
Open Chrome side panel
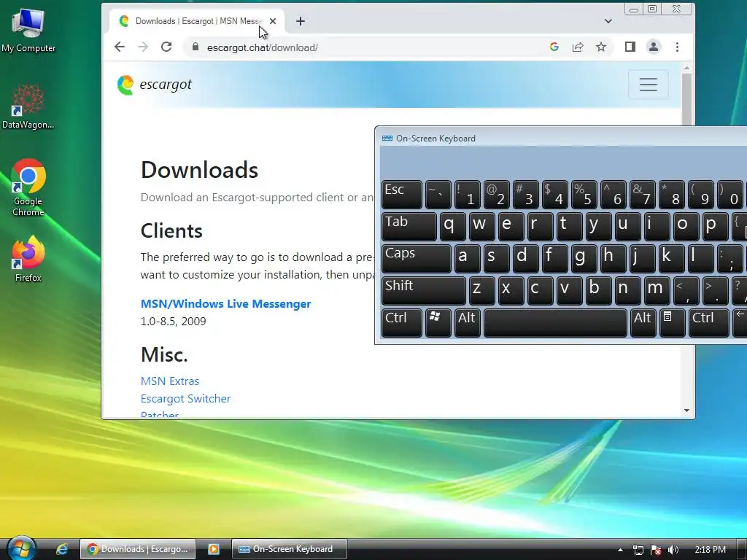(630, 47)
